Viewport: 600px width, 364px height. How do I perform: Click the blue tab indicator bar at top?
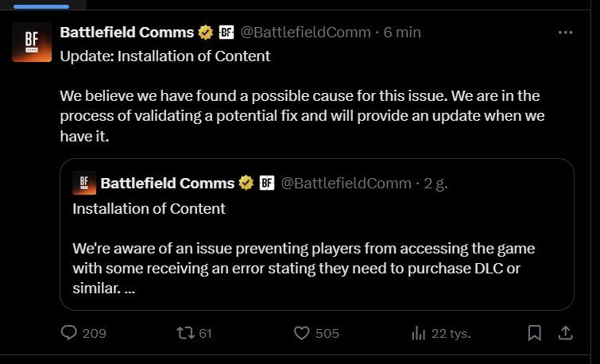35,6
